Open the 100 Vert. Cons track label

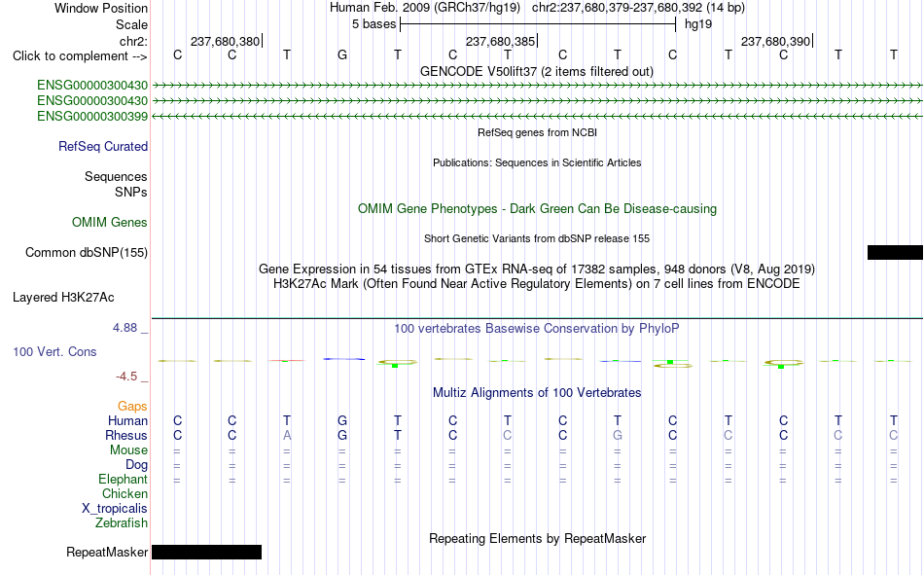(54, 351)
